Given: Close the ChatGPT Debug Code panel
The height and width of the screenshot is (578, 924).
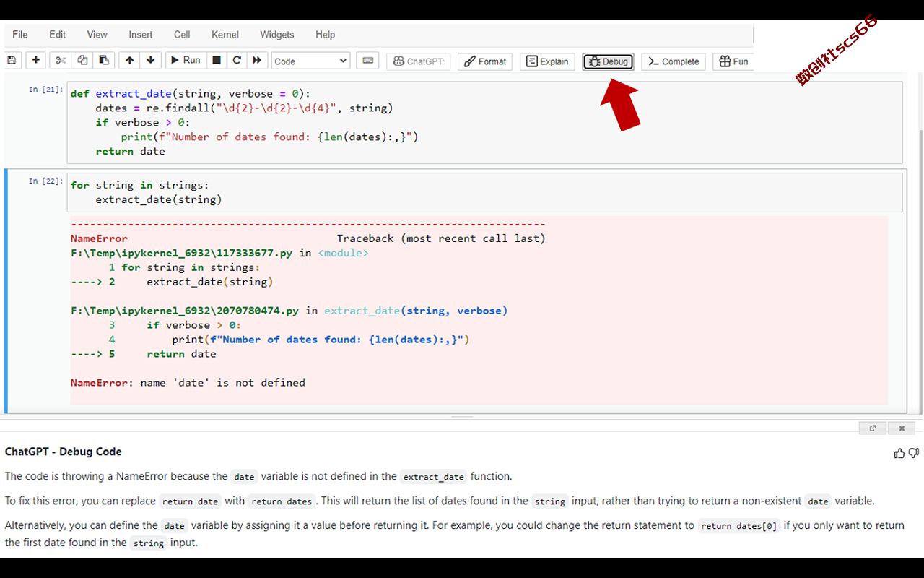Looking at the screenshot, I should 902,428.
